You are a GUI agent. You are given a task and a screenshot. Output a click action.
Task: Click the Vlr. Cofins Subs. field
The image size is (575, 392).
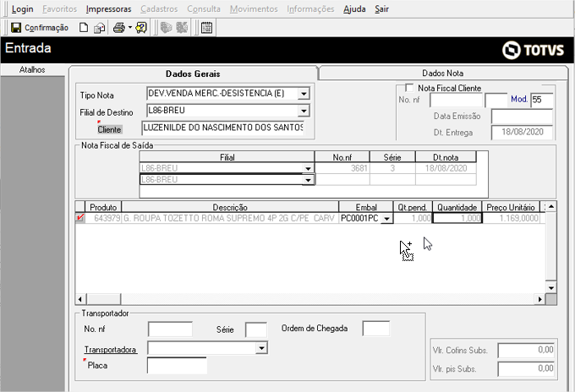[526, 351]
